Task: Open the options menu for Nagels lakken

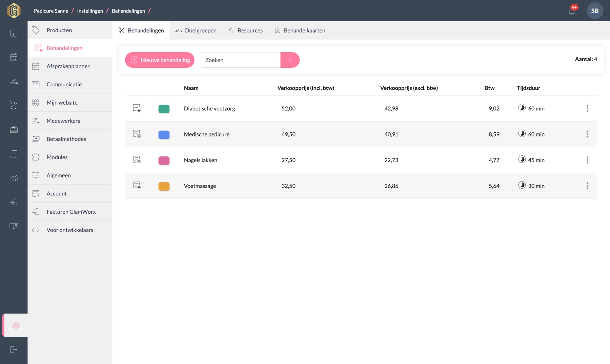Action: [x=587, y=160]
